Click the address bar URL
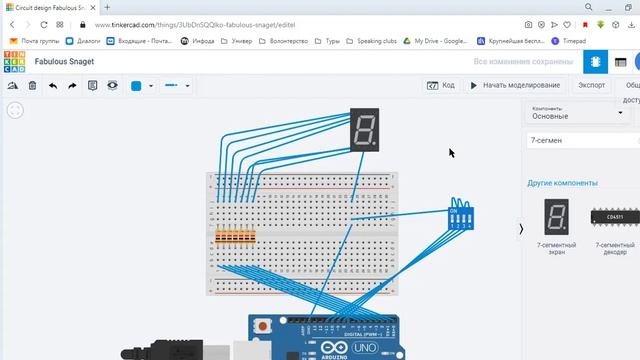 (195, 25)
